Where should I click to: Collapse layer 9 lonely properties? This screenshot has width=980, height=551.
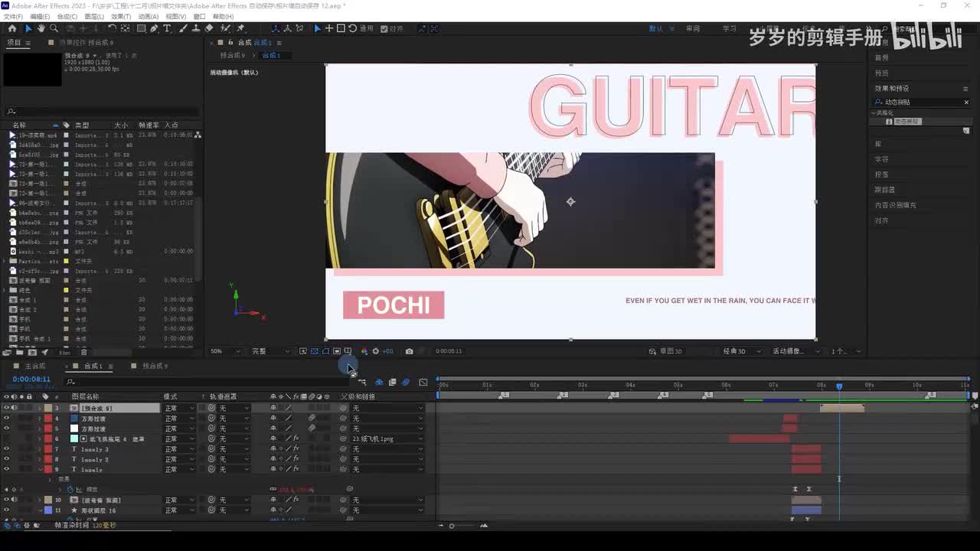point(40,469)
